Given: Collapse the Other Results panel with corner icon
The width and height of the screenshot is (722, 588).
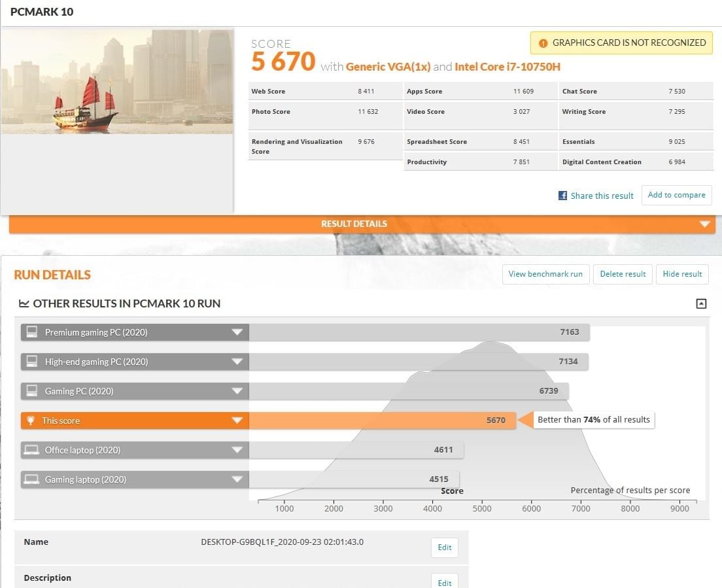Looking at the screenshot, I should coord(701,303).
